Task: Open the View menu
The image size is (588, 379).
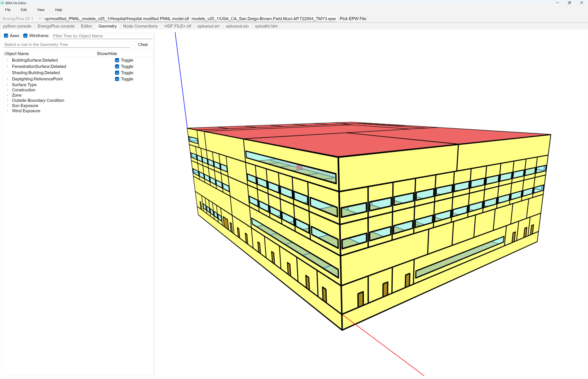Action: coord(41,10)
